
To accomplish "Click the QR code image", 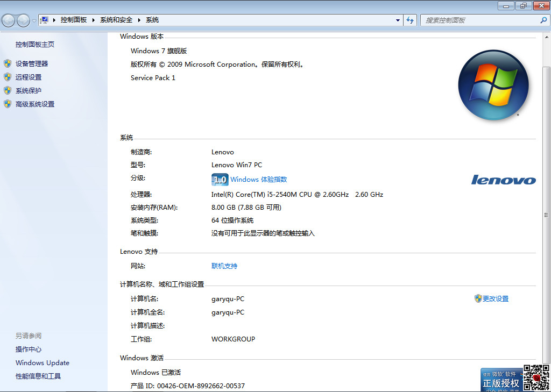I will coord(536,378).
